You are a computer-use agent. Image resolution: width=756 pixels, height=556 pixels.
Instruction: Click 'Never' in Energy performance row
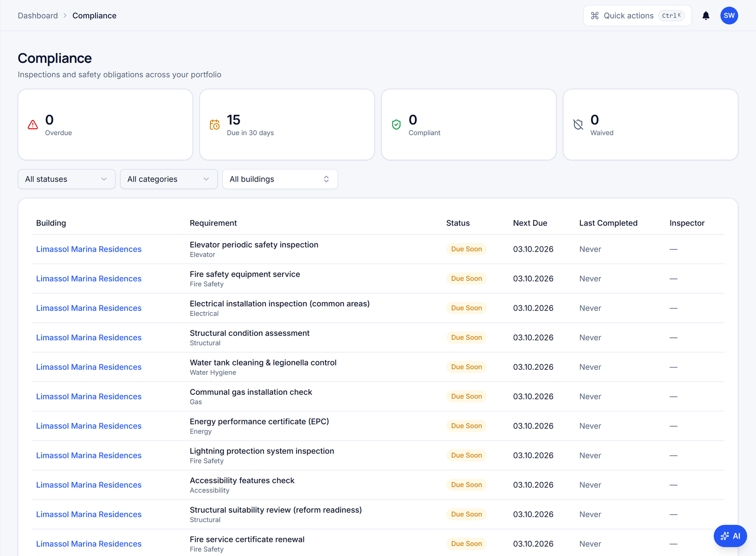pos(590,426)
